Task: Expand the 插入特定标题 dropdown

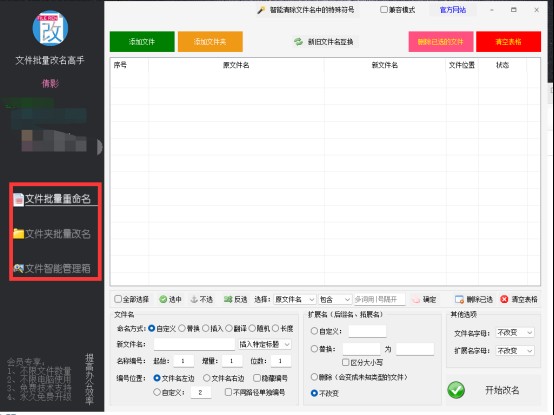Action: (x=265, y=344)
